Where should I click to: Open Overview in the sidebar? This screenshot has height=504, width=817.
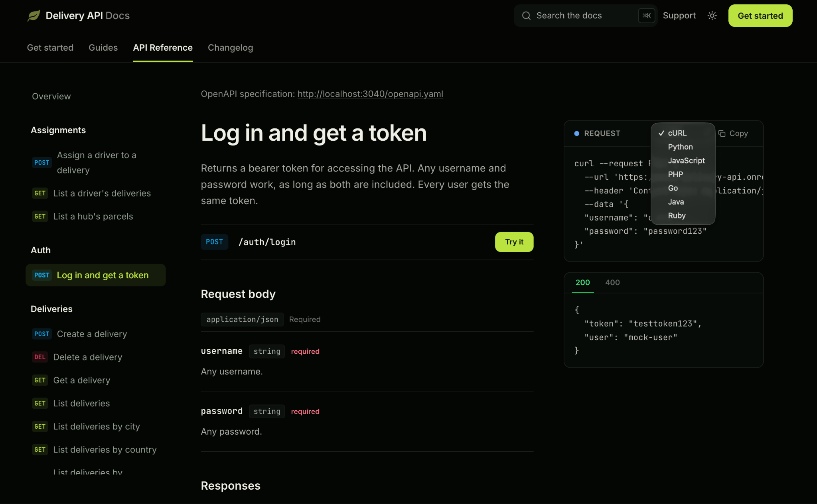tap(51, 96)
